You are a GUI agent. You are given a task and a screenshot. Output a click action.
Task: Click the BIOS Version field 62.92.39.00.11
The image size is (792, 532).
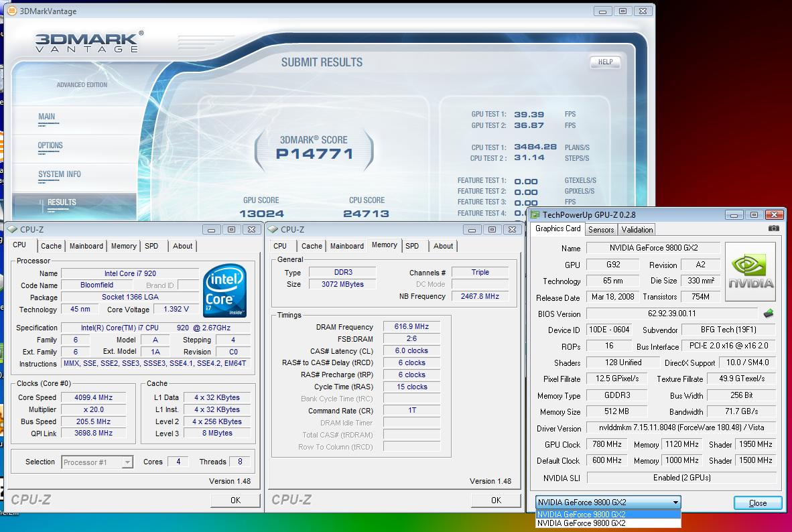(x=671, y=314)
